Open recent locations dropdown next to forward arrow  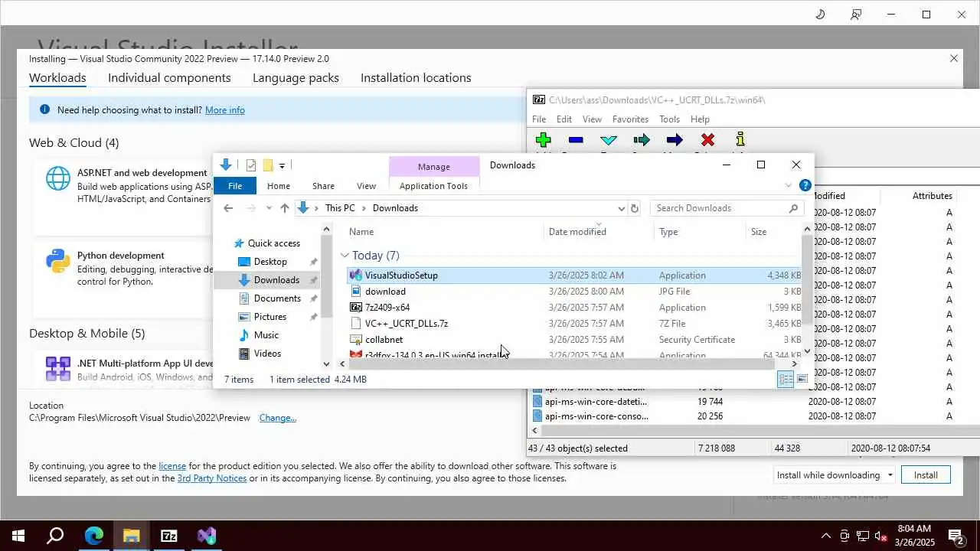click(269, 208)
